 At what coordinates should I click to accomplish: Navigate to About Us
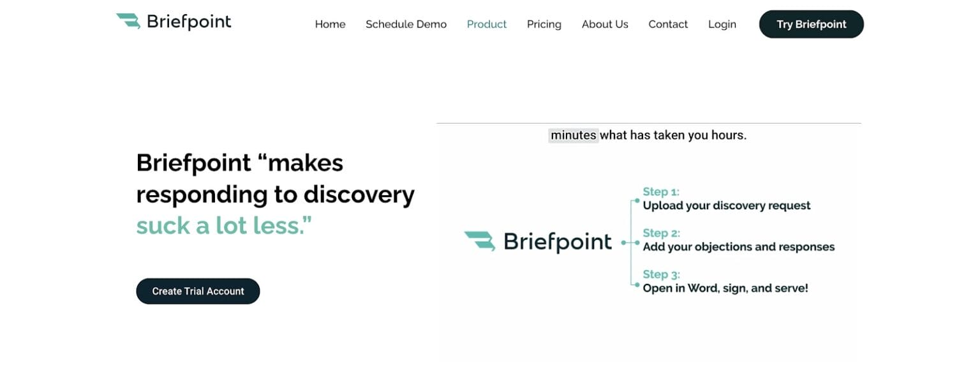click(605, 24)
